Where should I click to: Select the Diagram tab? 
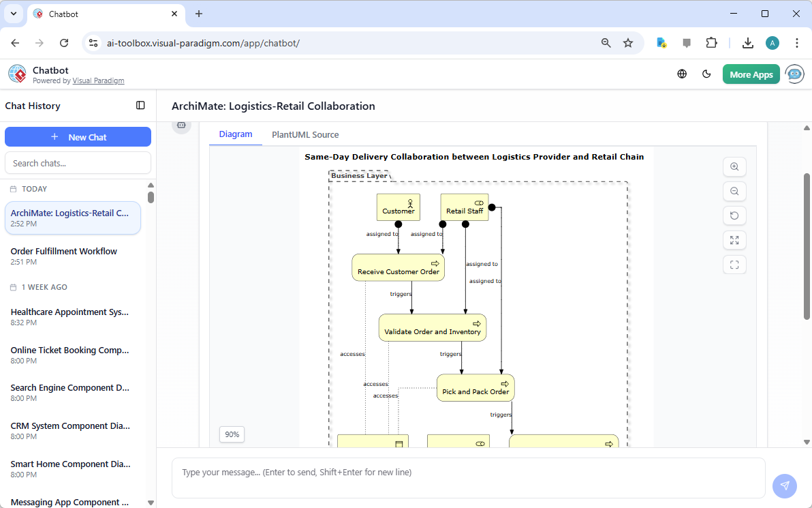click(x=235, y=134)
